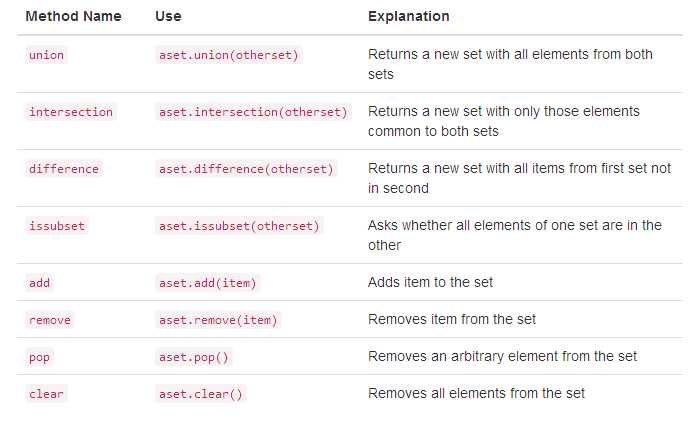The height and width of the screenshot is (425, 691).
Task: Click the 'pop' method name label
Action: [x=39, y=357]
